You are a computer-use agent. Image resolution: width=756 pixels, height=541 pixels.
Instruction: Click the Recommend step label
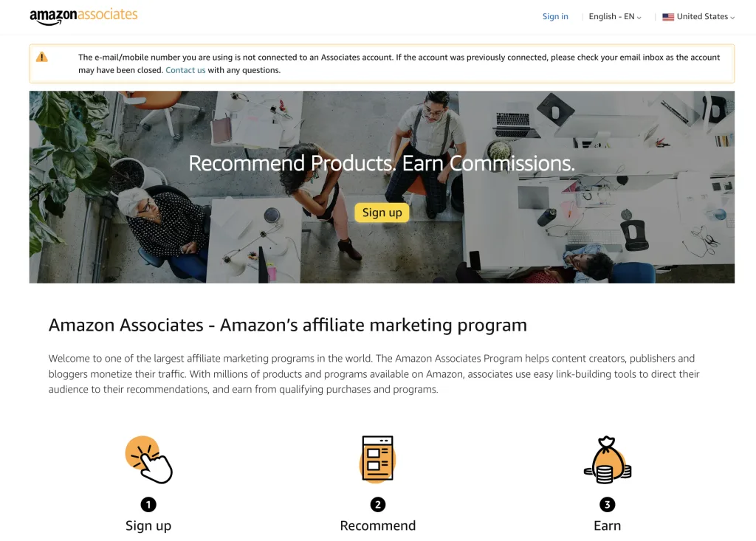tap(378, 526)
